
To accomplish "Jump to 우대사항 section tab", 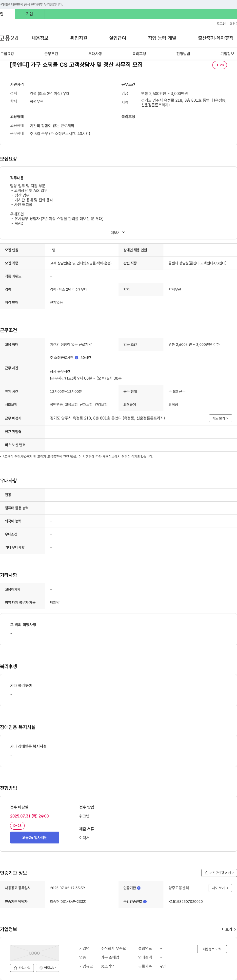I will tap(95, 54).
